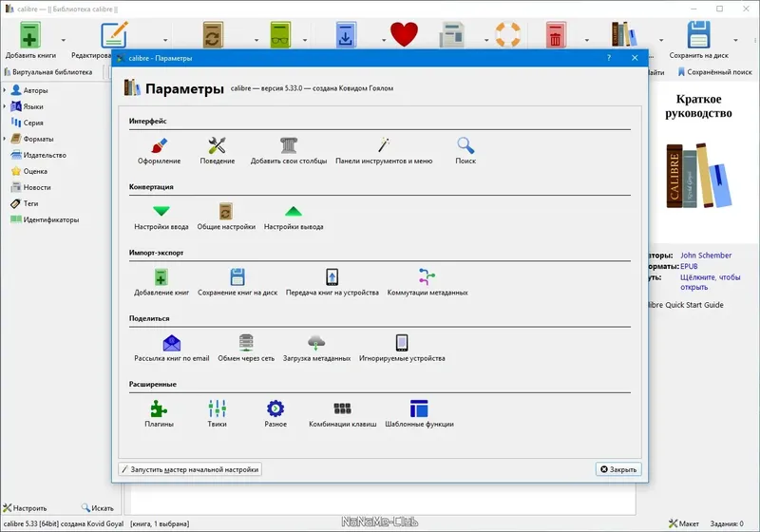The width and height of the screenshot is (760, 532).
Task: Click the Макет layout button
Action: click(x=684, y=523)
